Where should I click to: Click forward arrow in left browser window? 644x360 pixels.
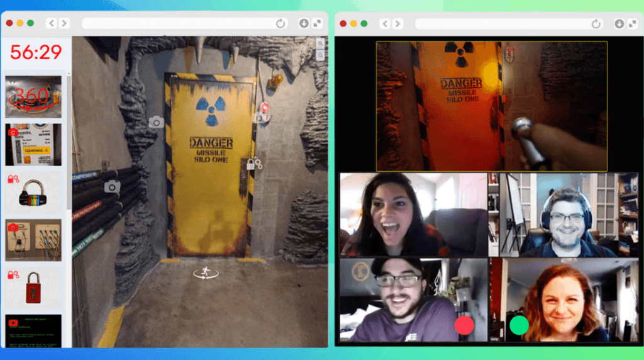click(x=64, y=23)
